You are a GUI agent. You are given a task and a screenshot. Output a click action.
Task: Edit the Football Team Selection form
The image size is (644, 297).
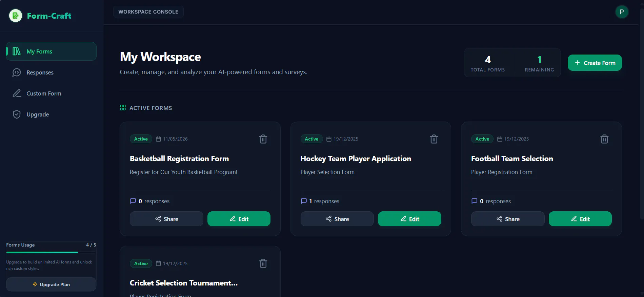580,219
